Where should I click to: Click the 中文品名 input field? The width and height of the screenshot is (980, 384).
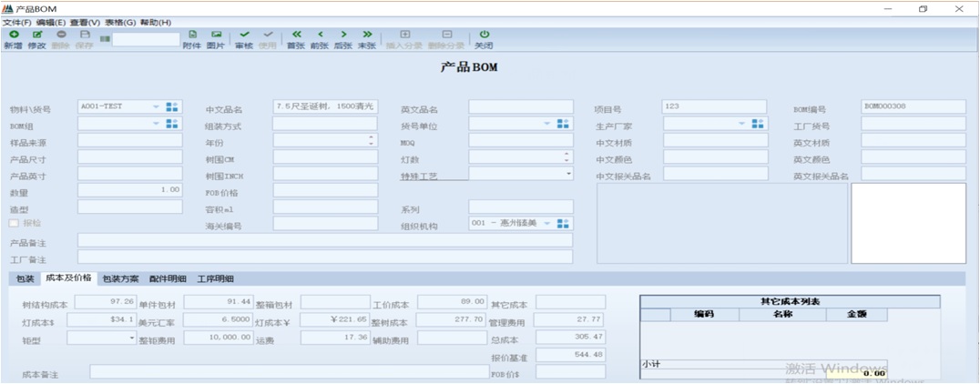[x=326, y=106]
